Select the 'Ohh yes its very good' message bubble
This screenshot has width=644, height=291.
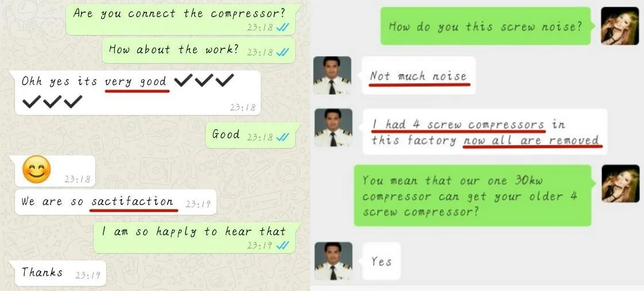(137, 92)
